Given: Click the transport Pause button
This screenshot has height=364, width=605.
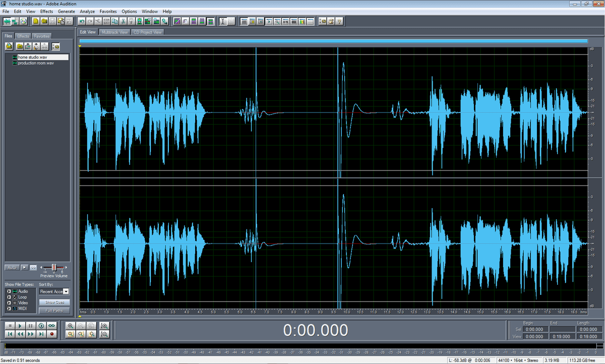Looking at the screenshot, I should (x=31, y=326).
